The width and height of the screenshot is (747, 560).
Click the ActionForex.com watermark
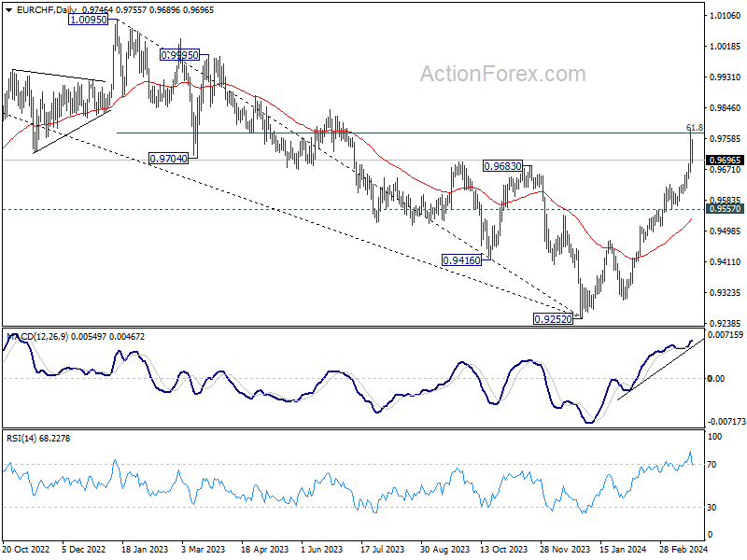point(503,74)
